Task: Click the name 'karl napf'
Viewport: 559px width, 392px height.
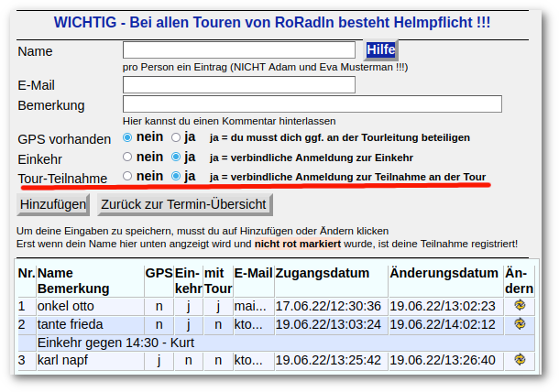Action: coord(62,360)
